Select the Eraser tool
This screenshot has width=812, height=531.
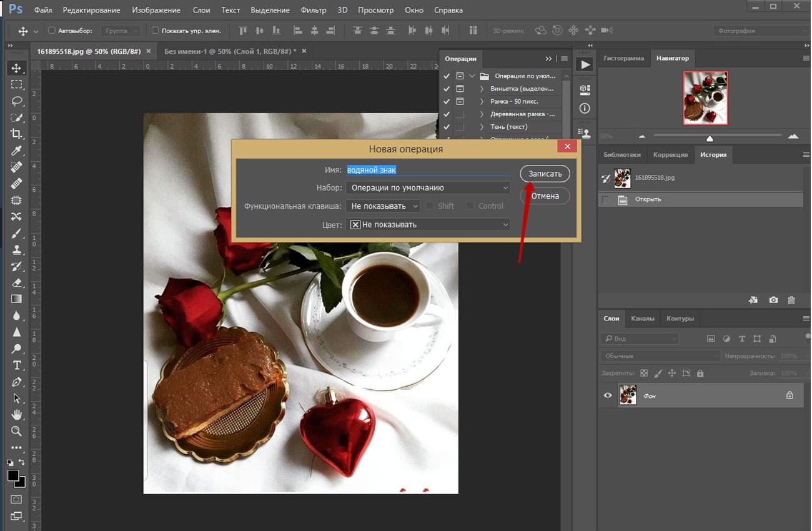(16, 283)
